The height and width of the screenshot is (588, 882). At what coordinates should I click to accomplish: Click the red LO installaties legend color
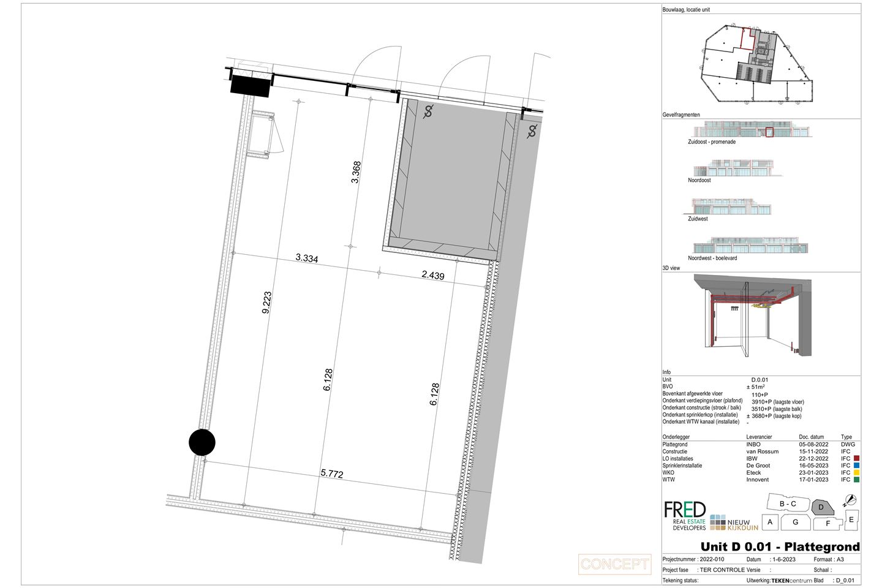coord(856,458)
